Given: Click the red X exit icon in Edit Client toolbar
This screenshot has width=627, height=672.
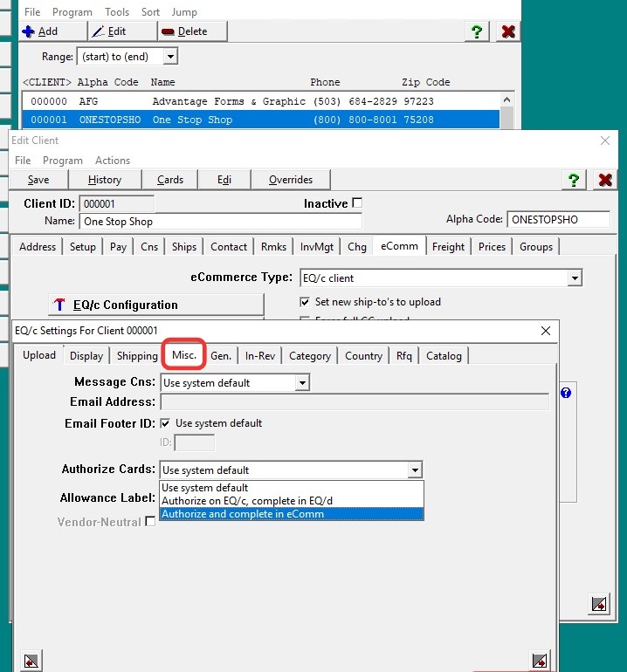Looking at the screenshot, I should 605,180.
